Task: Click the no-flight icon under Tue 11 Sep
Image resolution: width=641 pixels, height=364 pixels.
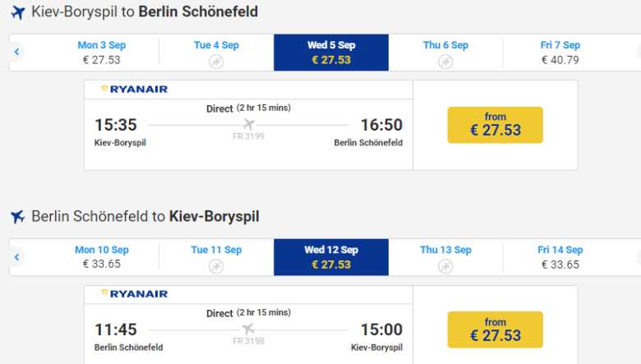Action: [216, 266]
